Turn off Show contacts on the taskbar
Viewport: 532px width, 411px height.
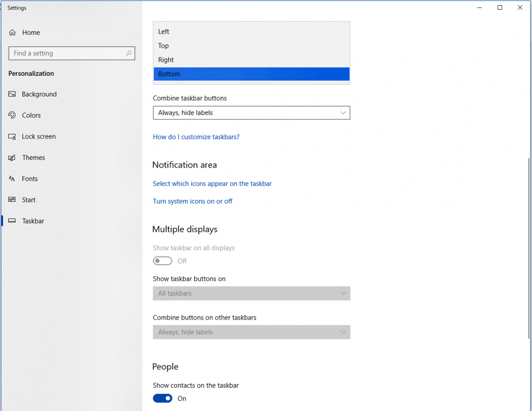coord(163,399)
